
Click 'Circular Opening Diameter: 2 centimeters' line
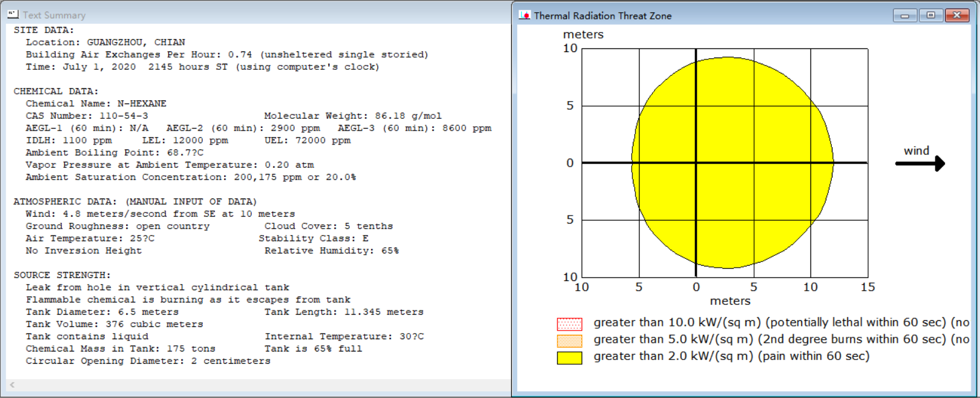tap(148, 361)
